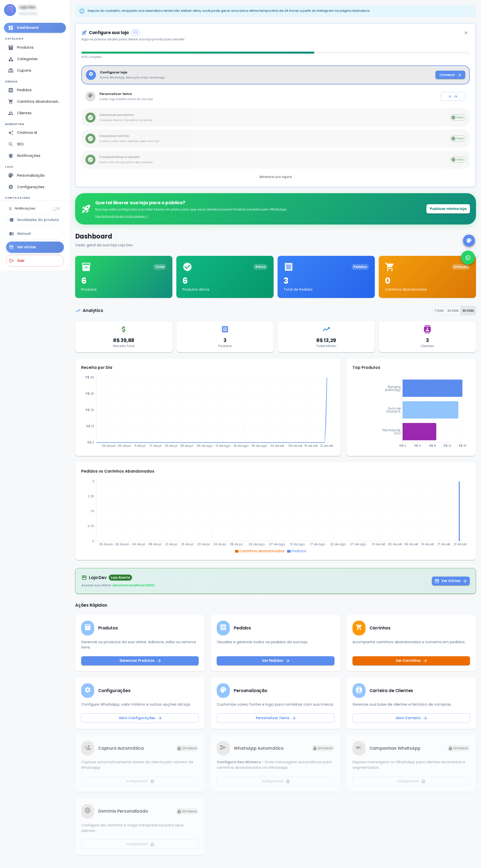
Task: Click the Banana prata bar in Top Produtos
Action: coord(432,388)
